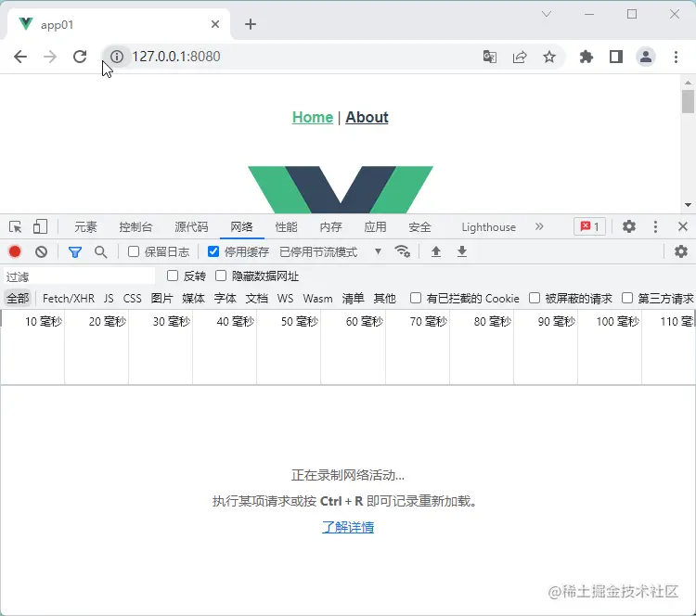Image resolution: width=696 pixels, height=616 pixels.
Task: Check the 隐藏数据网址 checkbox
Action: (221, 276)
